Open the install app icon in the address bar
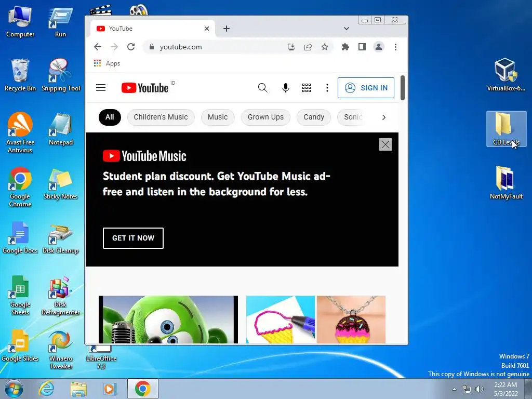 (291, 47)
